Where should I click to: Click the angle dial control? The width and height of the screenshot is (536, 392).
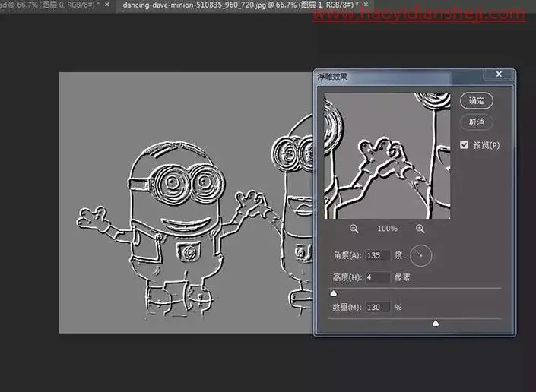tap(420, 255)
